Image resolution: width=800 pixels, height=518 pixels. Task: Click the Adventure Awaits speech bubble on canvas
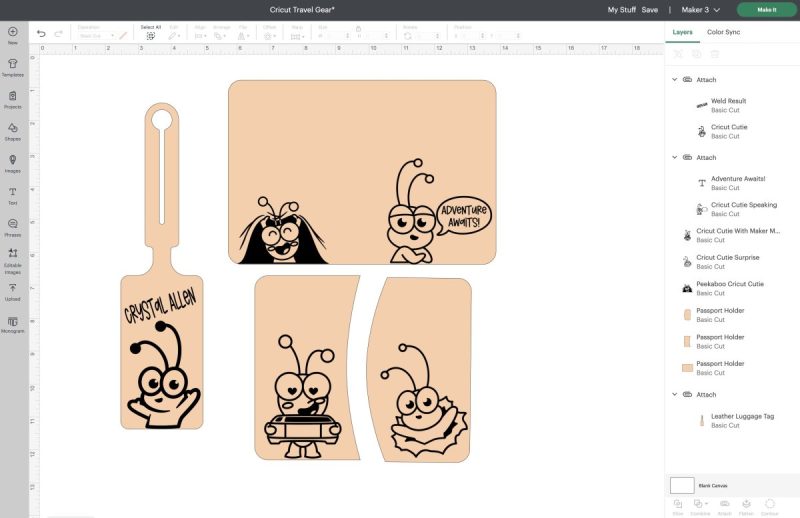pyautogui.click(x=464, y=216)
